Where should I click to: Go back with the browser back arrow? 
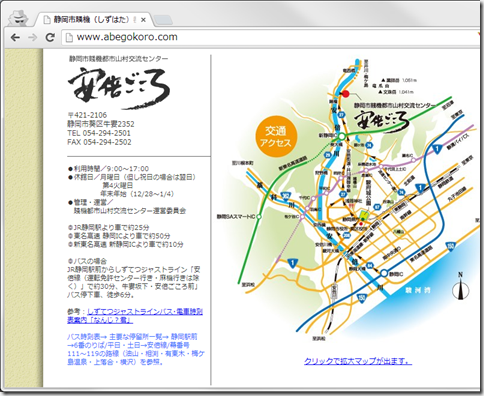pos(15,37)
